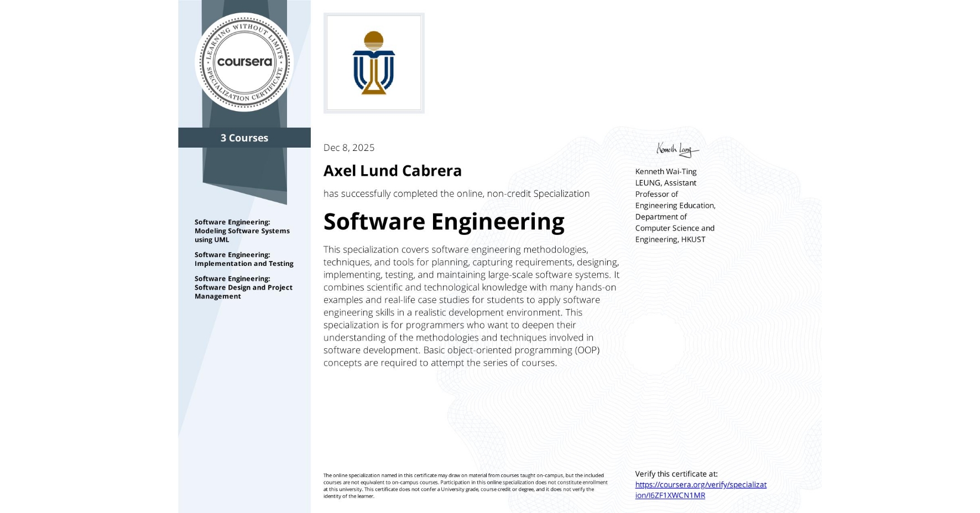Image resolution: width=980 pixels, height=513 pixels.
Task: Select the recipient name 'Axel Lund Cabrera'
Action: pos(393,171)
